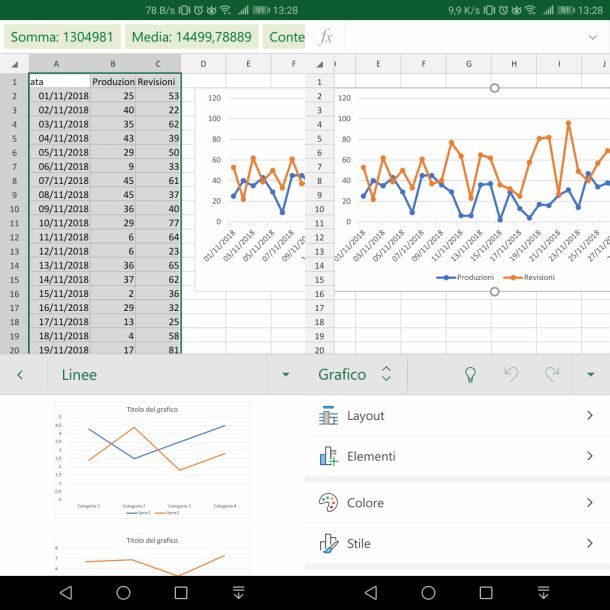Tap the right sheet select-all corner

[319, 64]
